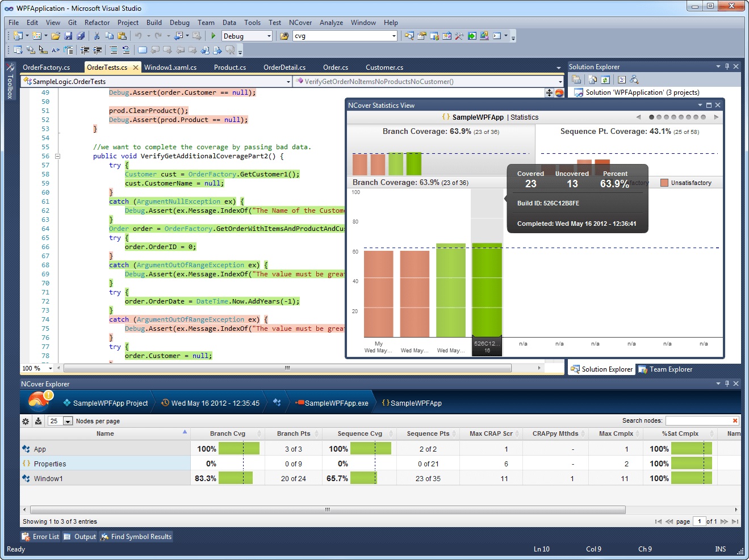Screen dimensions: 749x560
Task: Click the Solution Explorer Properties icon
Action: point(576,79)
